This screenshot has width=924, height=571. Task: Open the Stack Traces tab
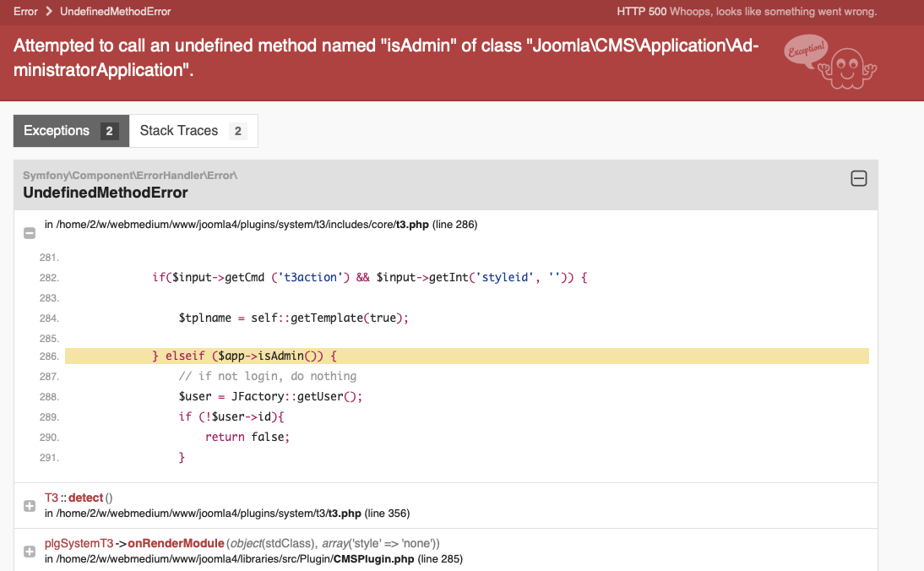point(179,131)
